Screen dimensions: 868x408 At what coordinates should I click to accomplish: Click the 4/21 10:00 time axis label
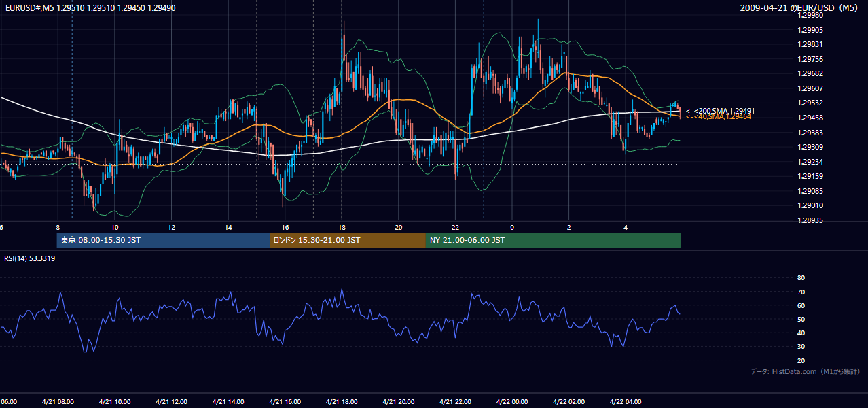coord(113,402)
